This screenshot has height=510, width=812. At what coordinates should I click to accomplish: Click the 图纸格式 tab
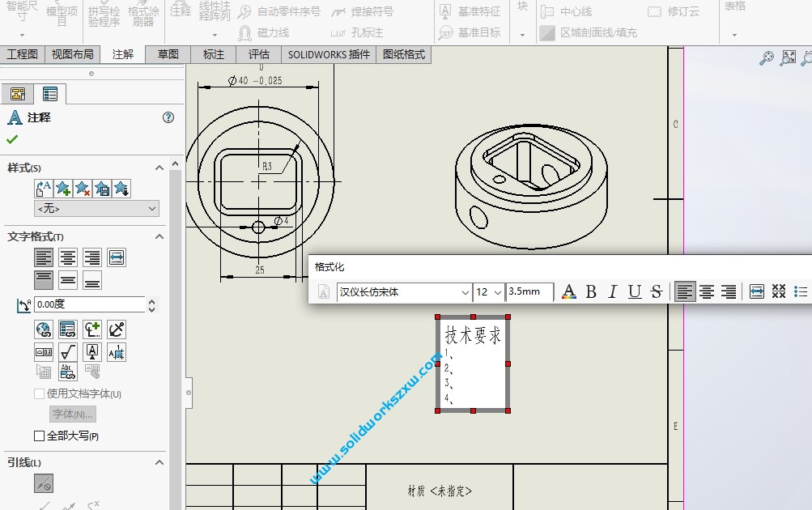tap(404, 54)
